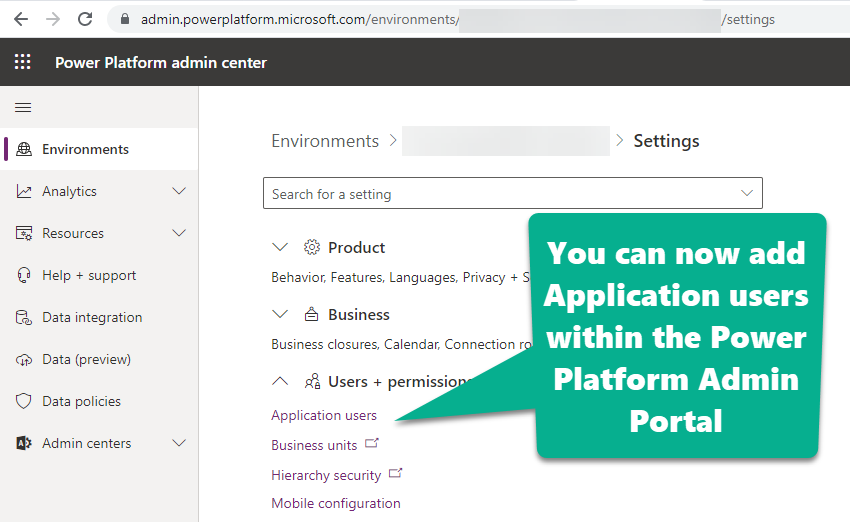This screenshot has width=850, height=522.
Task: Click the Business section icon
Action: pyautogui.click(x=311, y=314)
